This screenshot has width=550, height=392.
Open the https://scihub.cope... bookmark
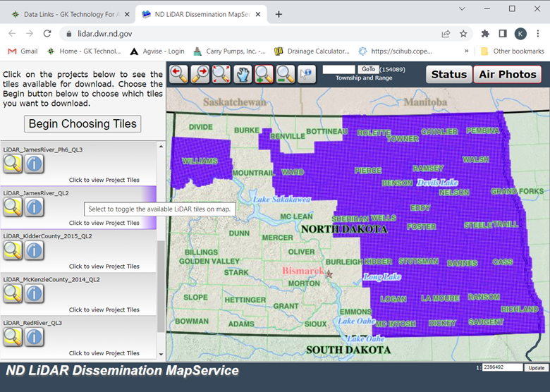396,51
